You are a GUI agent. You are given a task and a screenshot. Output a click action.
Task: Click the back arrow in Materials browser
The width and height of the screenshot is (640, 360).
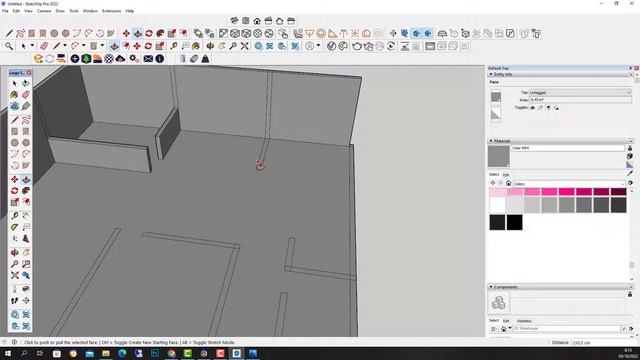(x=493, y=183)
